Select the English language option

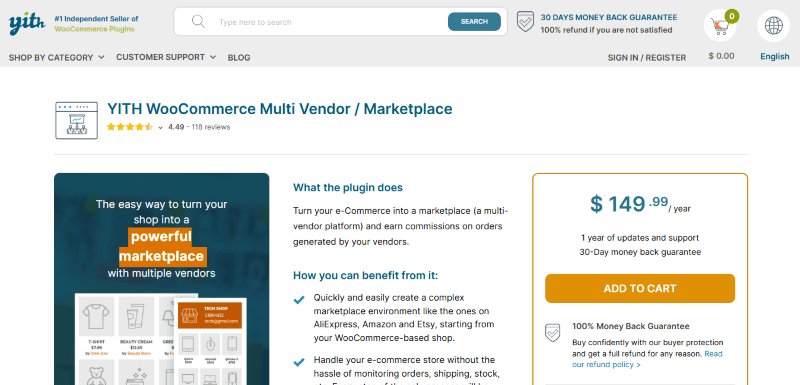point(774,57)
